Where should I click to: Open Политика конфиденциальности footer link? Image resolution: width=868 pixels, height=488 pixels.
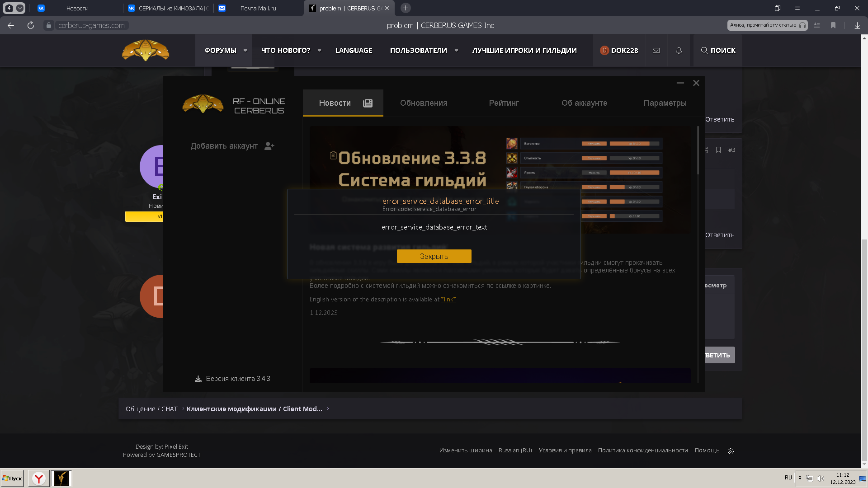(x=643, y=450)
